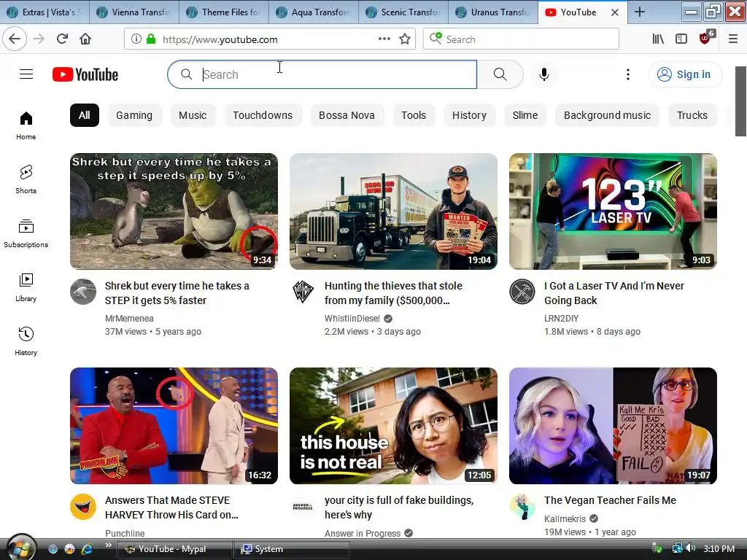Open the browser library icon

click(x=658, y=39)
